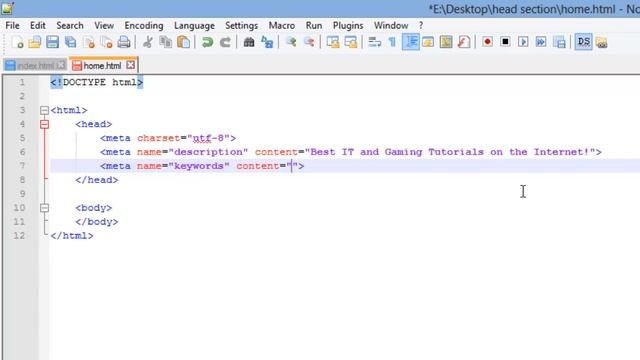Toggle word wrap toolbar icon
Image resolution: width=640 pixels, height=360 pixels.
(374, 42)
